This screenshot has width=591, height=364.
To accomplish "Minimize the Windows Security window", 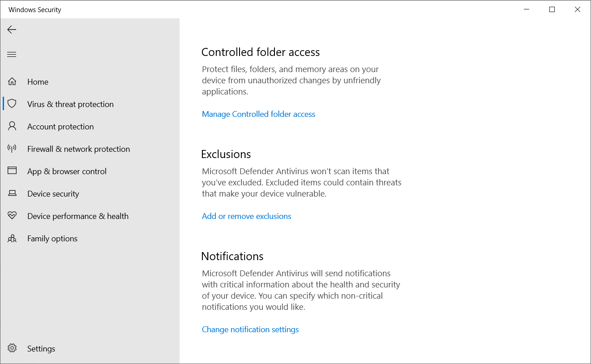I will click(x=526, y=9).
